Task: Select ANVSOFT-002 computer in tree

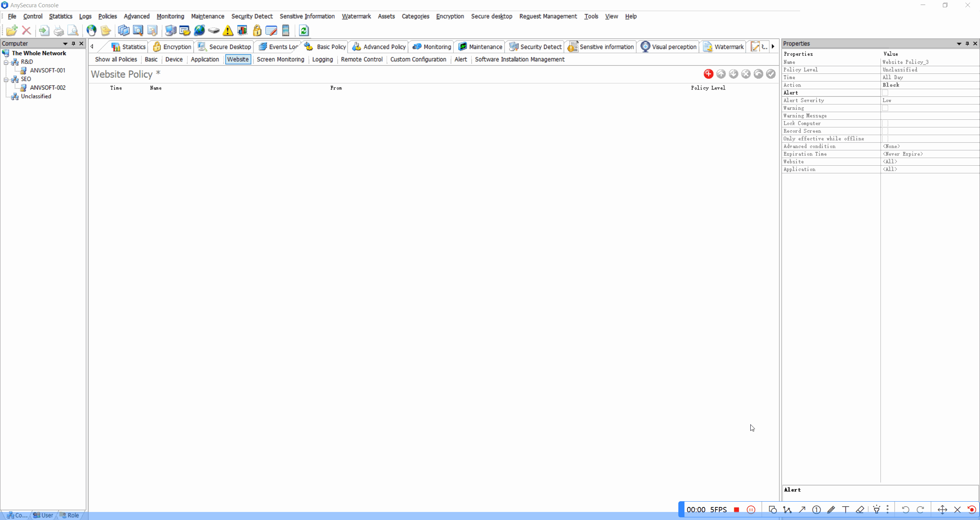Action: pos(47,88)
